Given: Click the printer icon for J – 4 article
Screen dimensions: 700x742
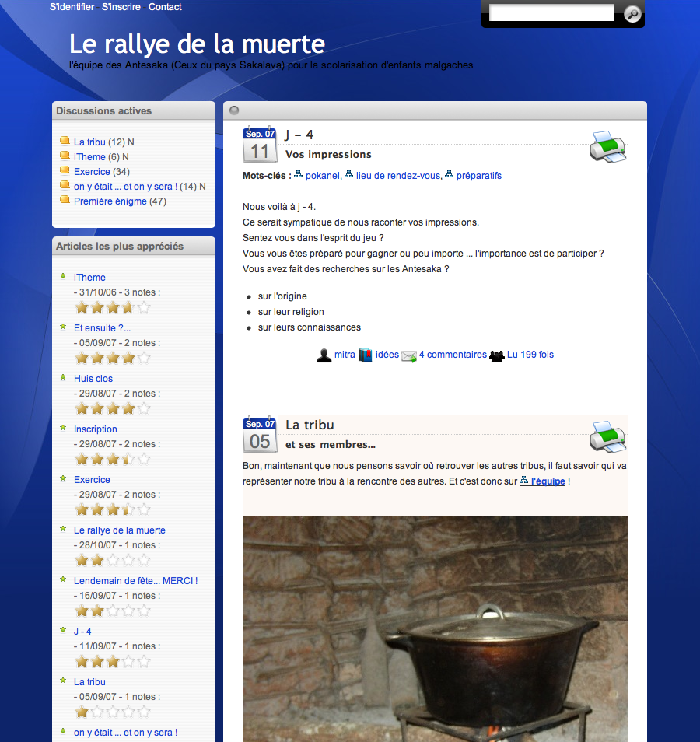Looking at the screenshot, I should (x=607, y=146).
